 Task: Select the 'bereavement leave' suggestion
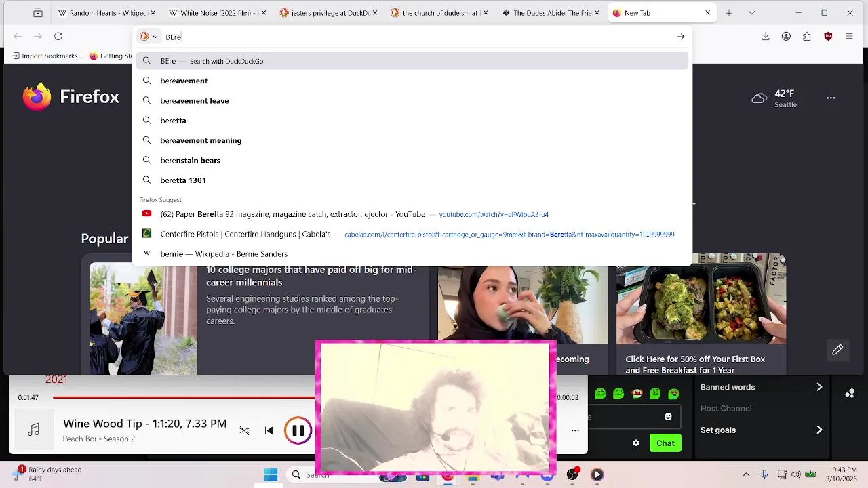pos(412,100)
